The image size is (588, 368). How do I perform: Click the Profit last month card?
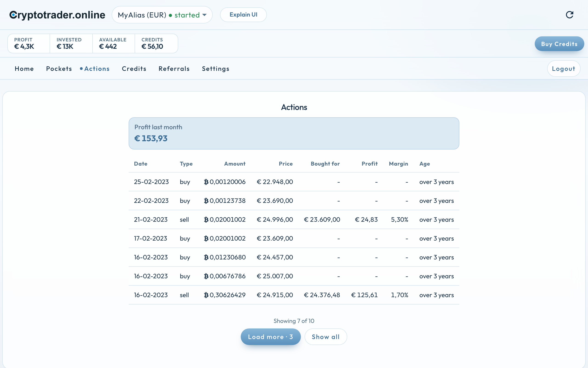[x=294, y=133]
